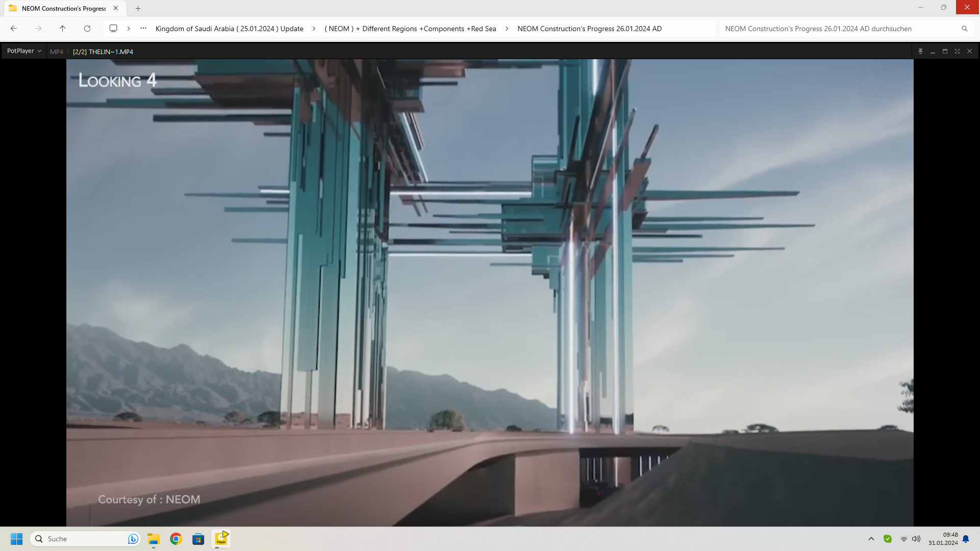Open the PotPlayer main menu dropdown

click(24, 51)
